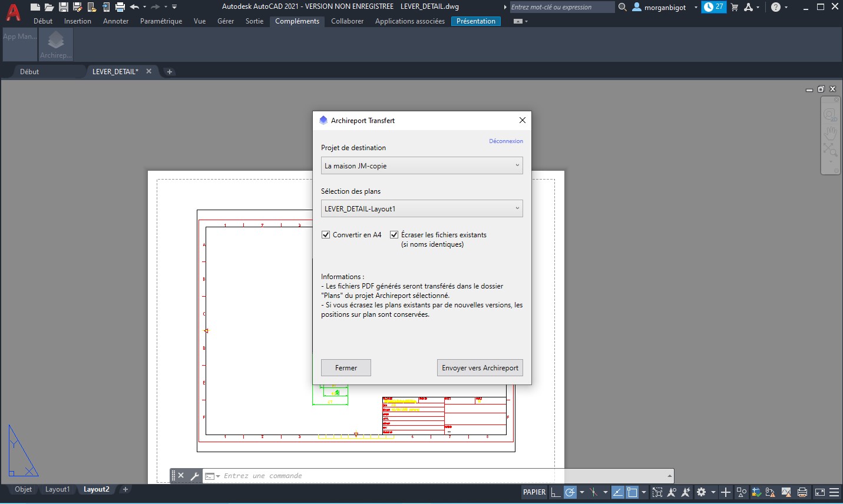Click the Déconnexion link
The image size is (843, 504).
tap(506, 141)
